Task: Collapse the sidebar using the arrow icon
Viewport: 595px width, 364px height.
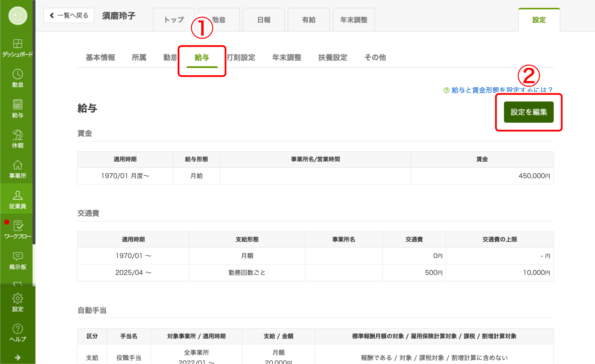Action: click(x=17, y=358)
